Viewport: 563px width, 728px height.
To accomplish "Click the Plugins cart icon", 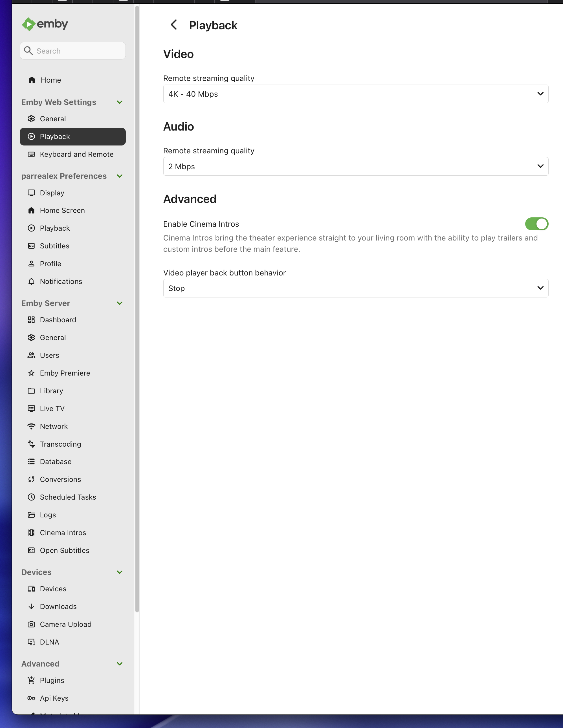I will point(31,680).
